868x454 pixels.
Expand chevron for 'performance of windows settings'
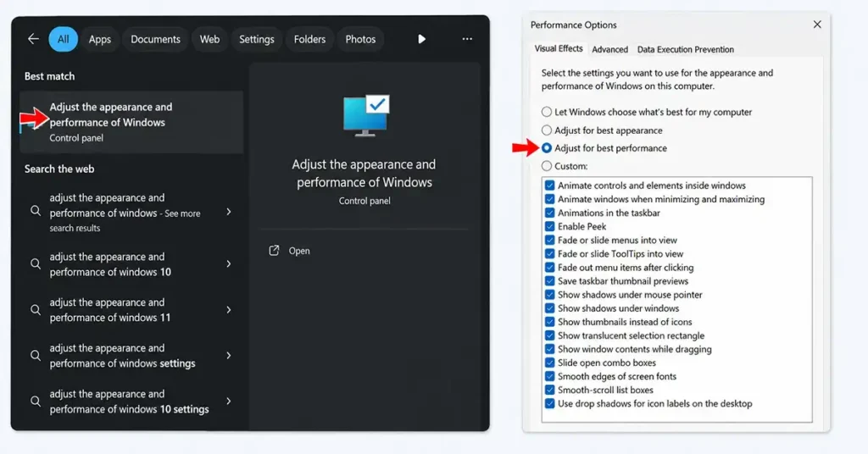(229, 356)
